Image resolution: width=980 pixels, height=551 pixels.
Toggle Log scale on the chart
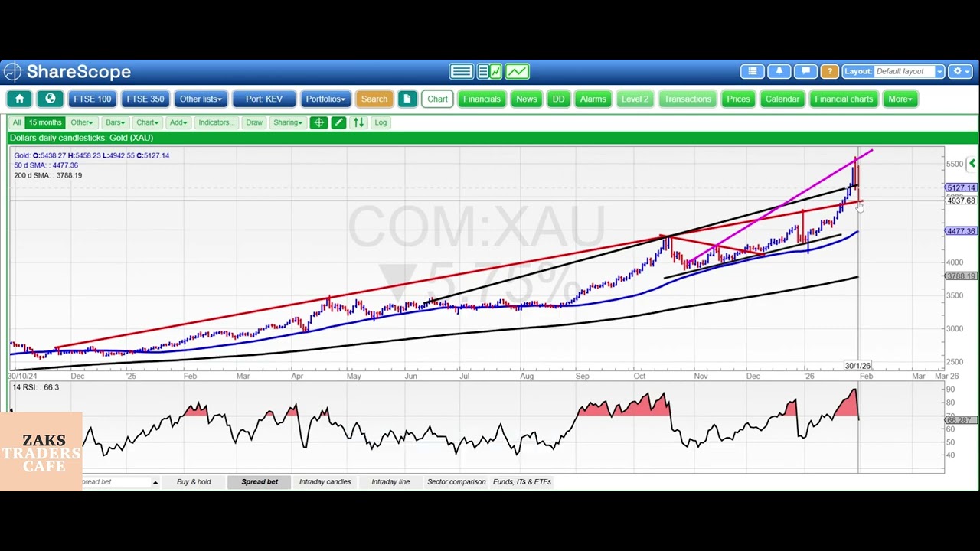381,122
